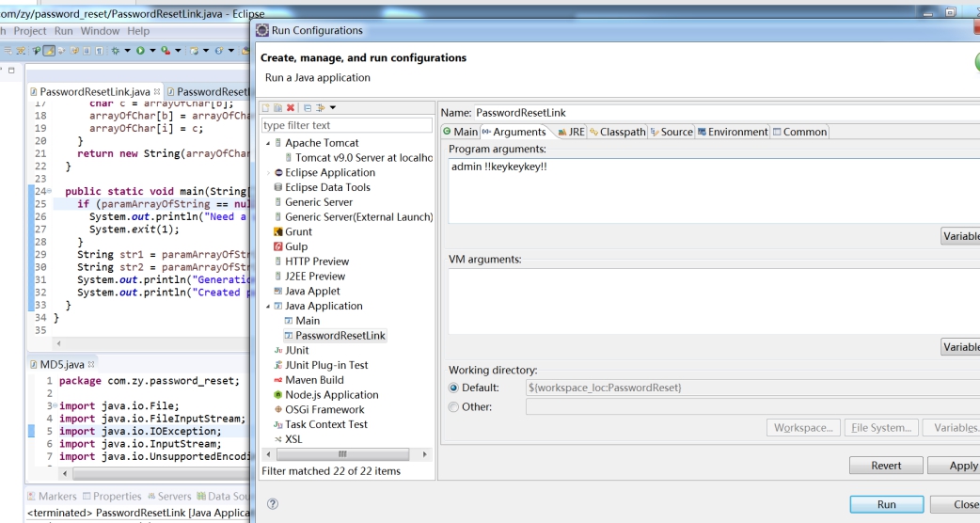Switch to the Common tab

click(799, 132)
